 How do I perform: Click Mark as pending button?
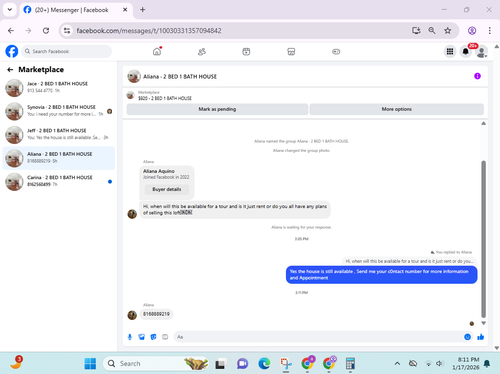(x=217, y=109)
